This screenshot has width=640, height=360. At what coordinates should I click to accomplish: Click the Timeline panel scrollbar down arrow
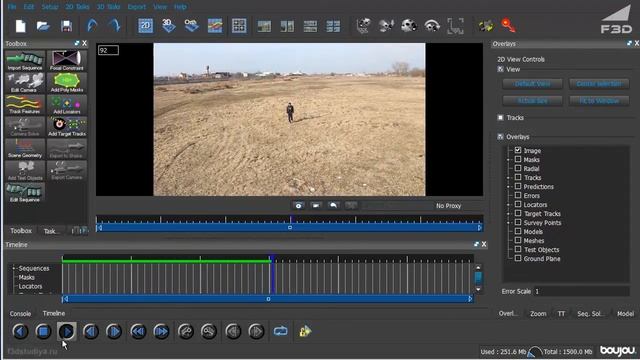point(478,289)
